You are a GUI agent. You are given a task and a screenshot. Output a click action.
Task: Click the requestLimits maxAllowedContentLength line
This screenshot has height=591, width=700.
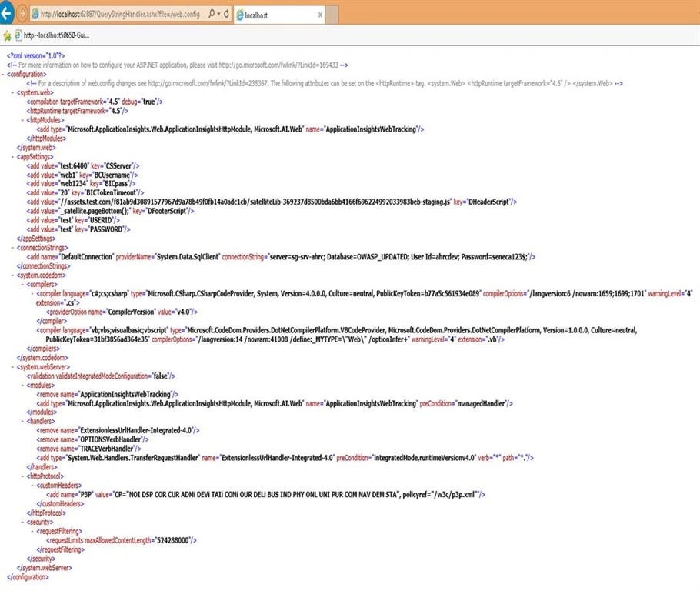121,540
